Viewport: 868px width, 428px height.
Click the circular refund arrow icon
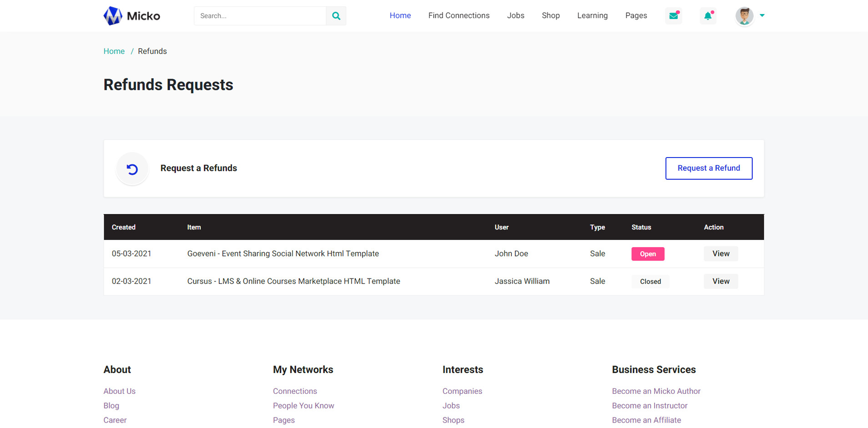point(132,169)
